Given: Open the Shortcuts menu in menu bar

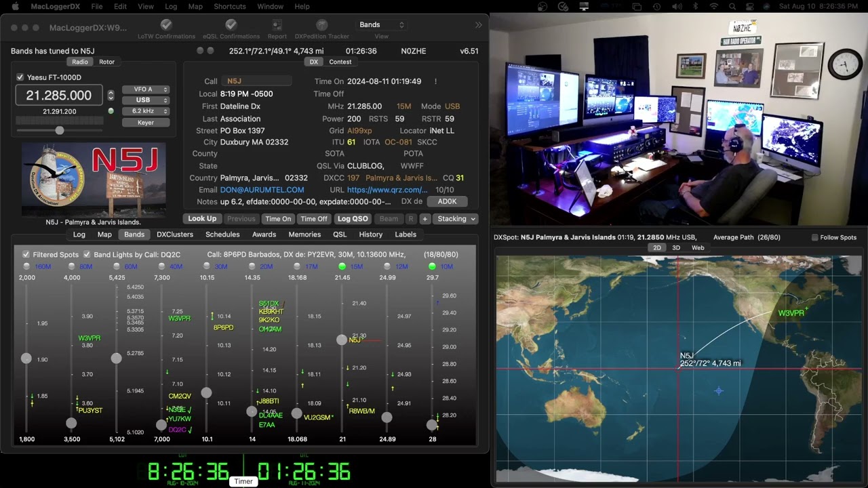Looking at the screenshot, I should 230,6.
